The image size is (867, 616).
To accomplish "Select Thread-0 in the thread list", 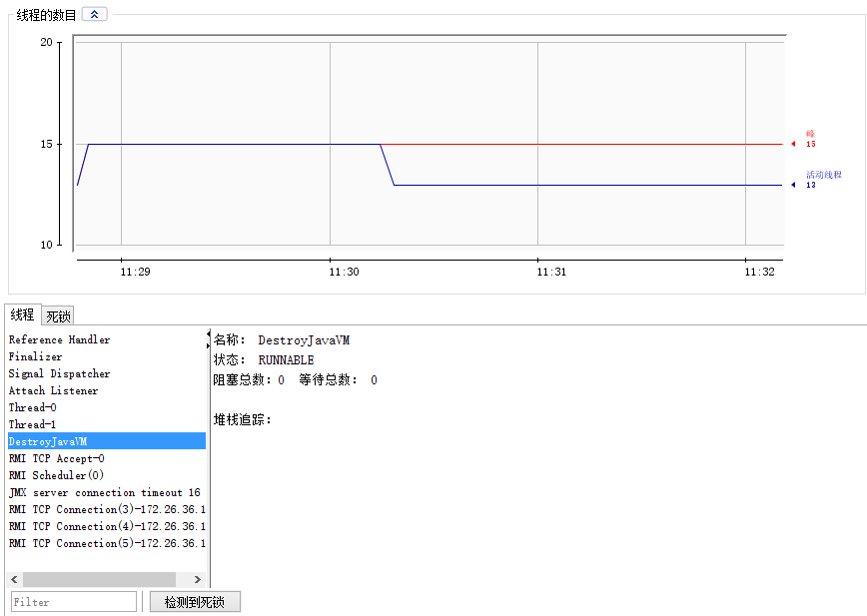I will [x=30, y=406].
